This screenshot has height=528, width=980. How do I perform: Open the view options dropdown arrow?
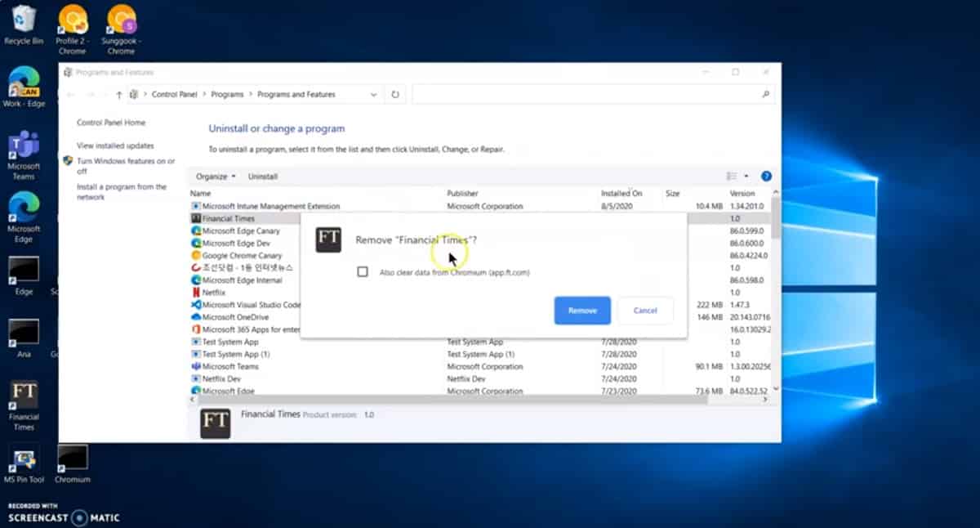coord(746,177)
